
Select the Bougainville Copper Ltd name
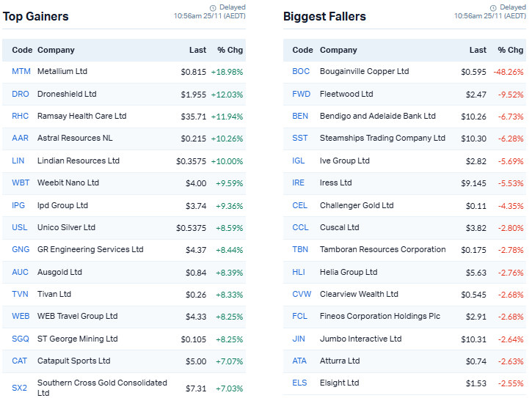(x=365, y=71)
